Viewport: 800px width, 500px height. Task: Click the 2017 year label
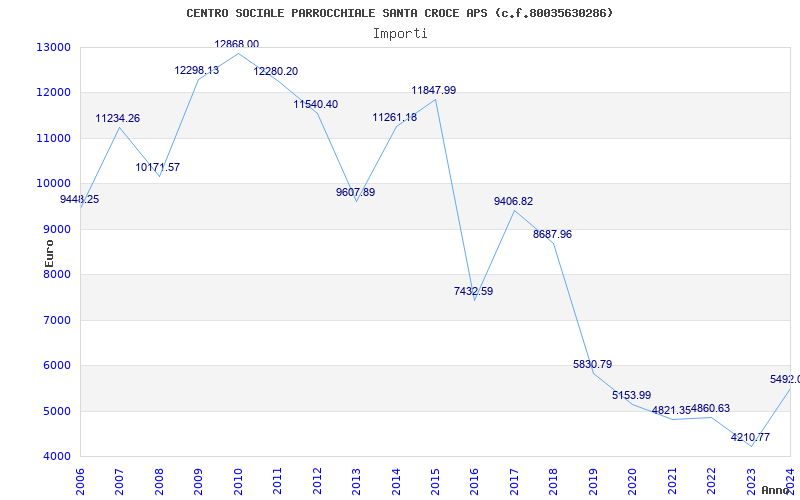tap(514, 481)
